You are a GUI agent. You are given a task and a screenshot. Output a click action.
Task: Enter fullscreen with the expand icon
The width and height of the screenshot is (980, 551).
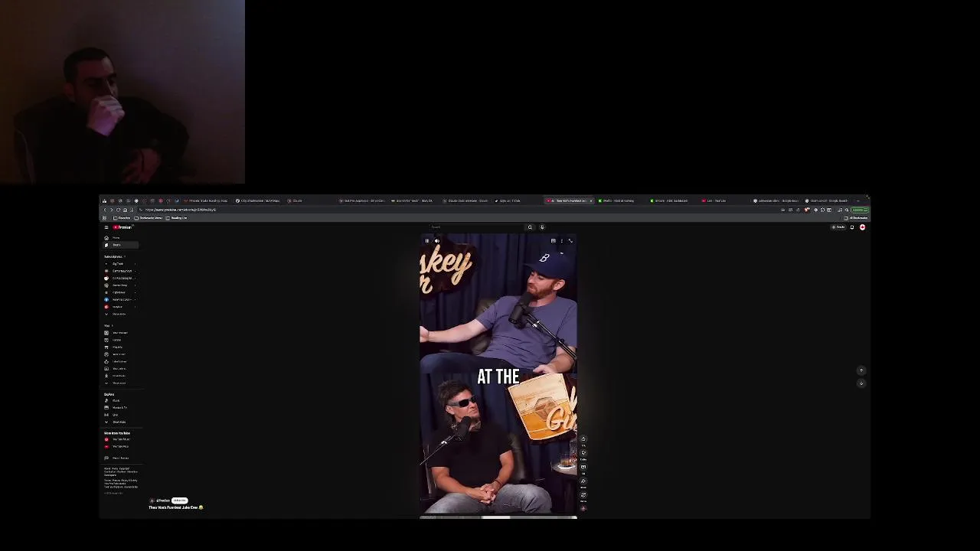click(570, 240)
